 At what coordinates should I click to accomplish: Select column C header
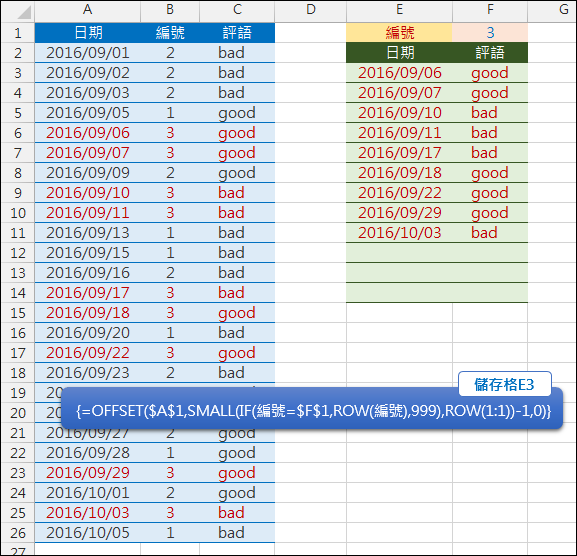237,10
